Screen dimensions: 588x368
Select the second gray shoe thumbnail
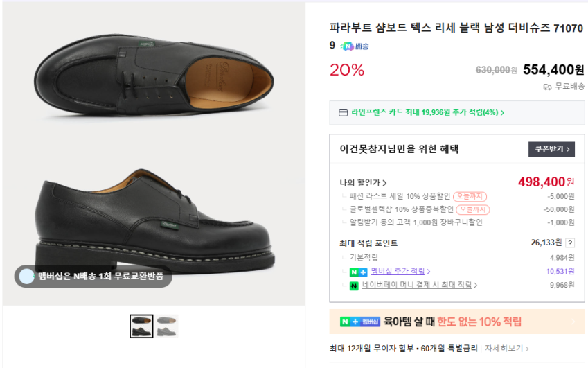click(167, 326)
